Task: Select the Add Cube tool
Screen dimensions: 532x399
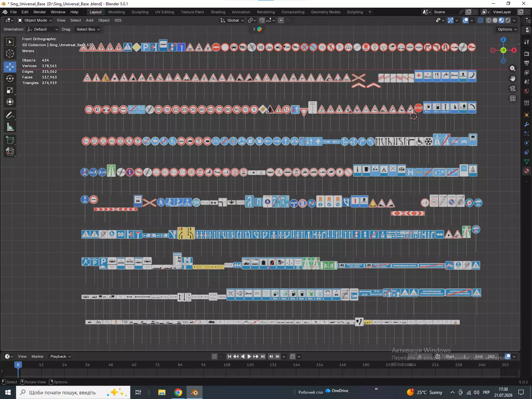Action: (10, 140)
